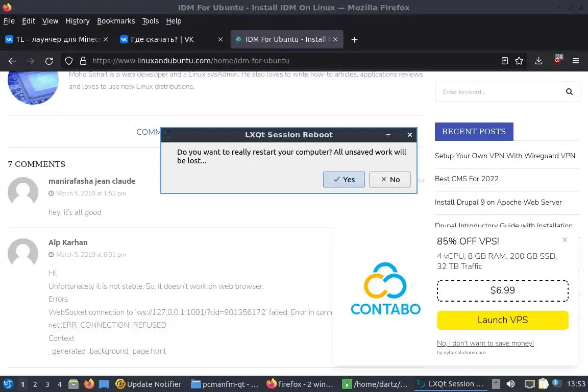The height and width of the screenshot is (392, 588).
Task: Open the extension icon with badge 24
Action: coord(557,60)
